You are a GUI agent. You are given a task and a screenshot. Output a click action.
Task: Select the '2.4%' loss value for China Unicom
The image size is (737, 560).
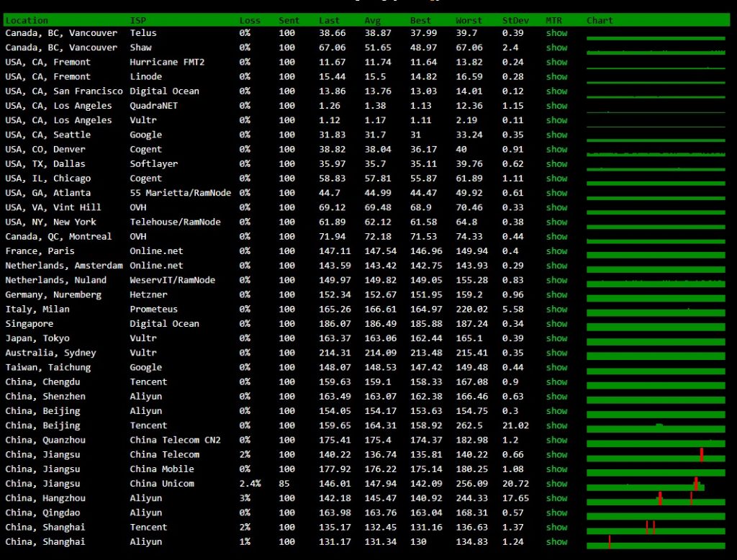(250, 484)
